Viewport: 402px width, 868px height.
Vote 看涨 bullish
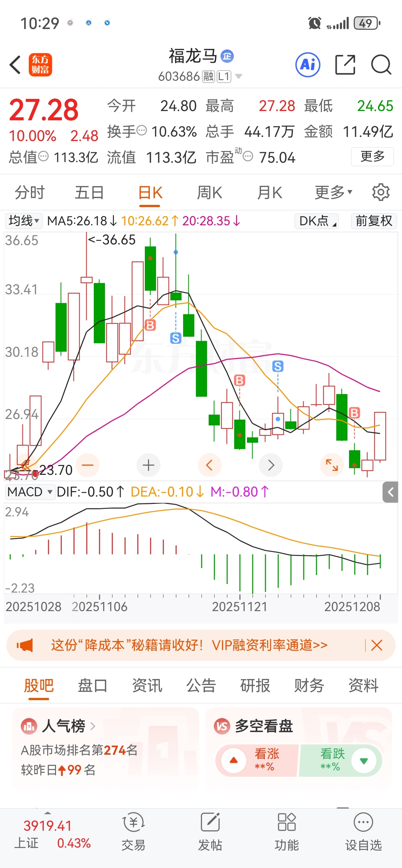tap(257, 760)
